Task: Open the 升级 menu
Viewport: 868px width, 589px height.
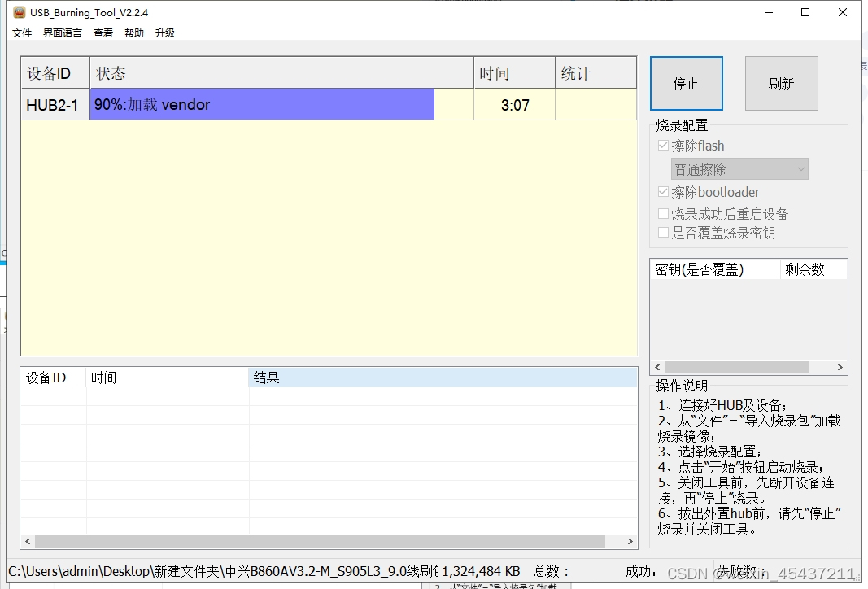Action: click(x=165, y=33)
